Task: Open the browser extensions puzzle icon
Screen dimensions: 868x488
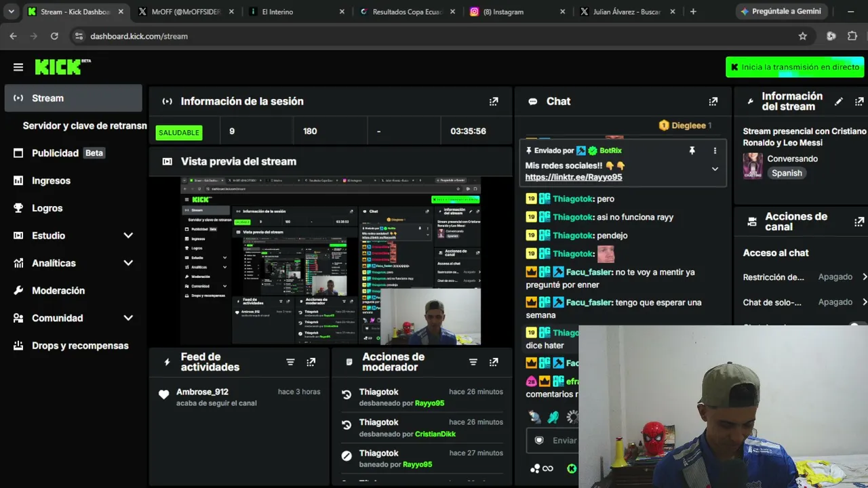Action: (x=852, y=36)
